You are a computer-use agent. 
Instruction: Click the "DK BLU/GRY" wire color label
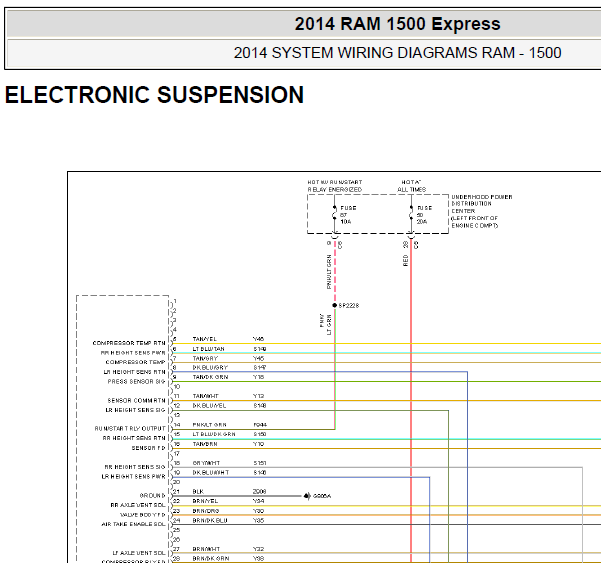(210, 368)
